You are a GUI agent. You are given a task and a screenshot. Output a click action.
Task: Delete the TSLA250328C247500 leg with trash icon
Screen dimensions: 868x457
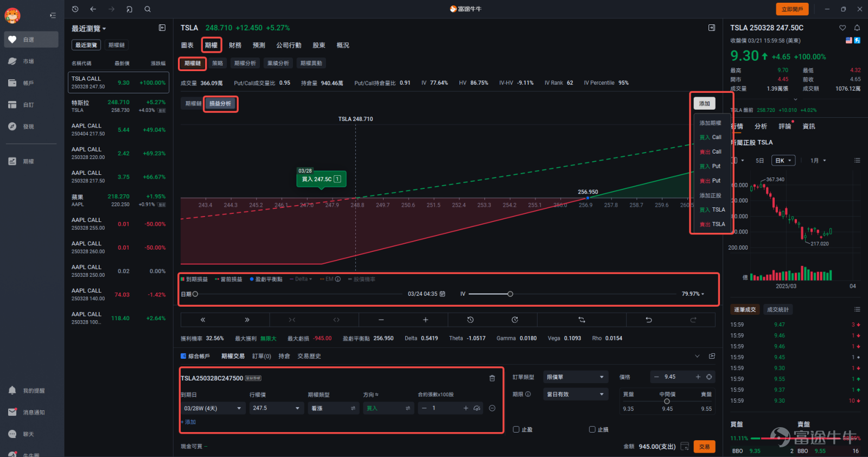click(492, 378)
